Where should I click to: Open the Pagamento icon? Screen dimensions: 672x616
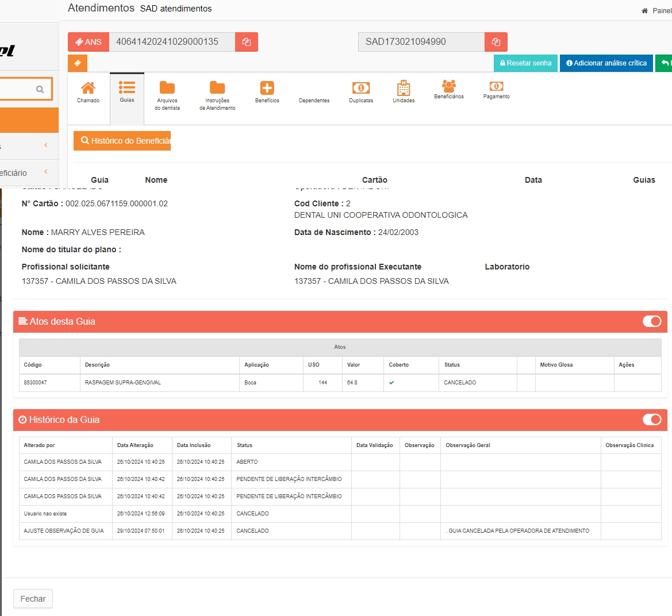tap(496, 90)
